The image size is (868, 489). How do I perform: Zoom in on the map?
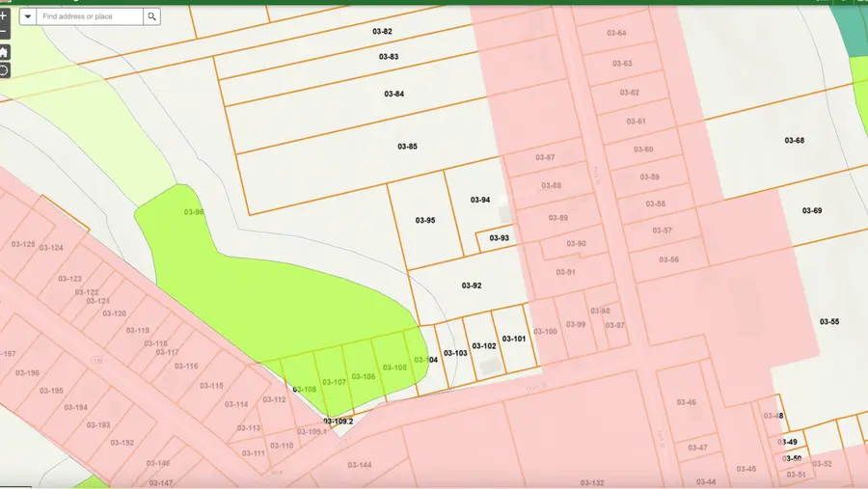4,16
